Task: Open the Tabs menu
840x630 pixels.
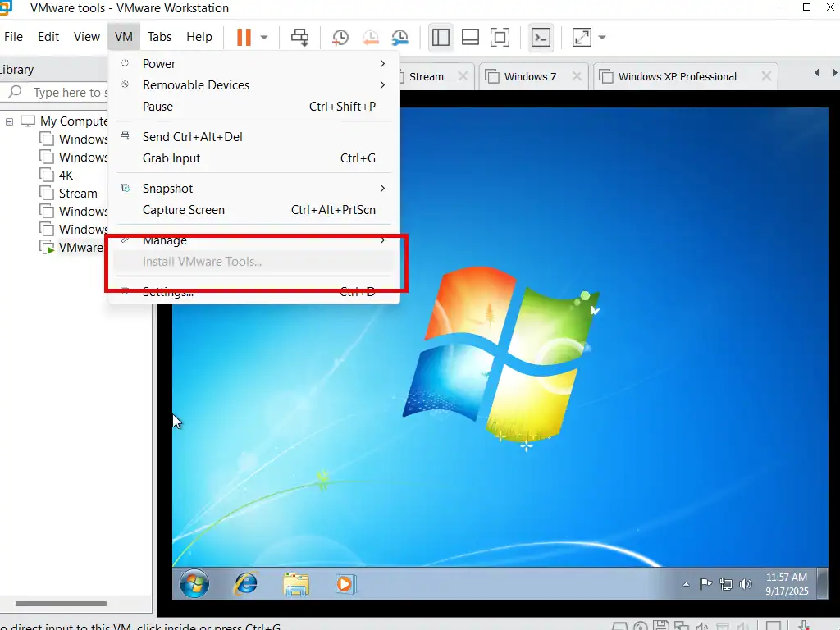Action: [x=160, y=36]
